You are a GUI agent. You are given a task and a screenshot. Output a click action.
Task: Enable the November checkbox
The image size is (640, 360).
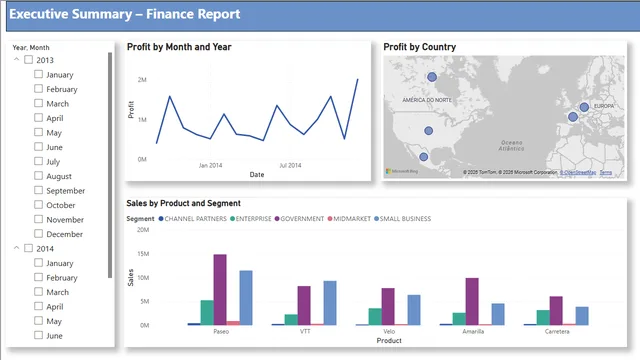[38, 219]
